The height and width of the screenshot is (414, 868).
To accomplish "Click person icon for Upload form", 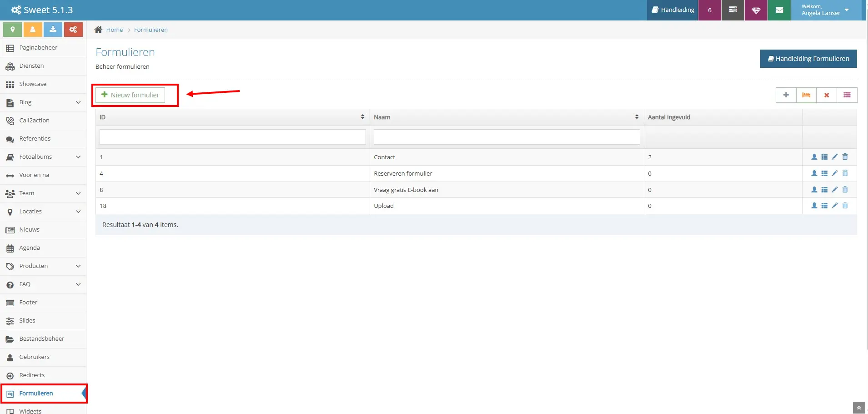I will coord(814,206).
